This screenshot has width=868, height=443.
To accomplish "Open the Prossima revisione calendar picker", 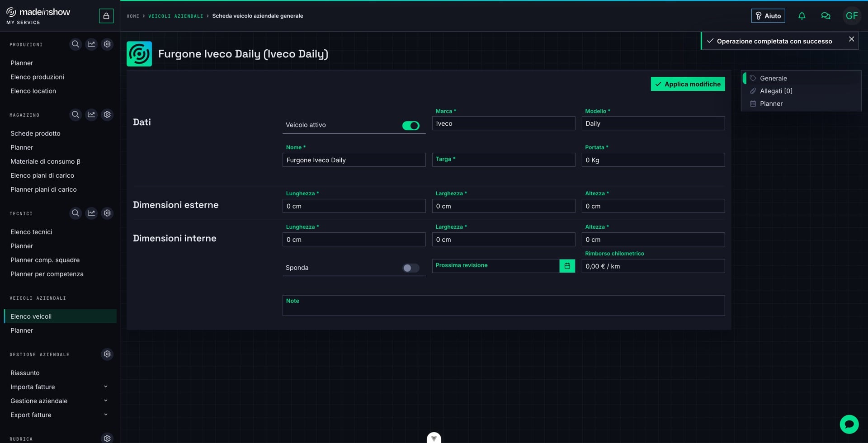I will pos(567,266).
